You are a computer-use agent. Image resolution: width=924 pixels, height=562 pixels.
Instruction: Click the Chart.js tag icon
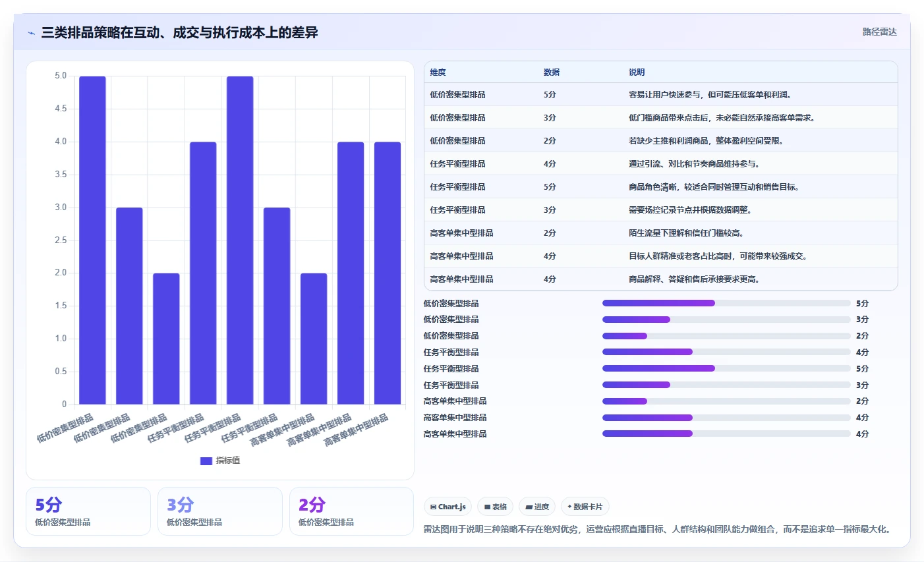(x=433, y=507)
